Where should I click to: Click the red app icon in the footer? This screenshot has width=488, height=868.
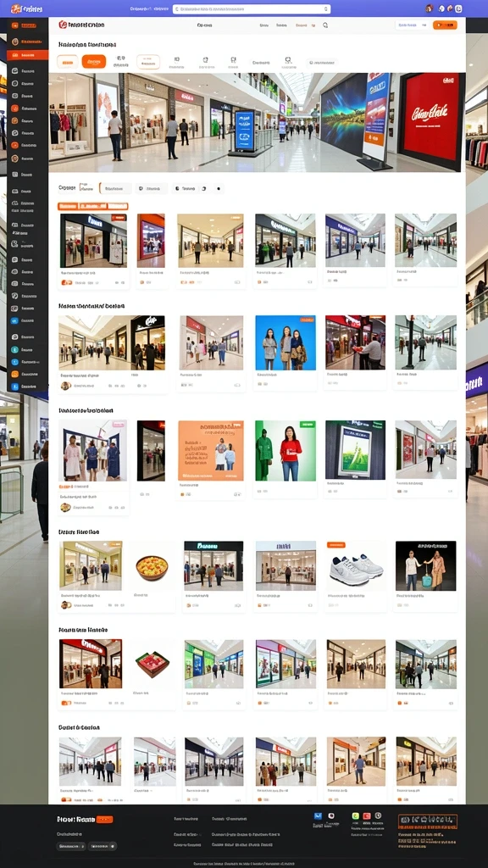(x=367, y=815)
